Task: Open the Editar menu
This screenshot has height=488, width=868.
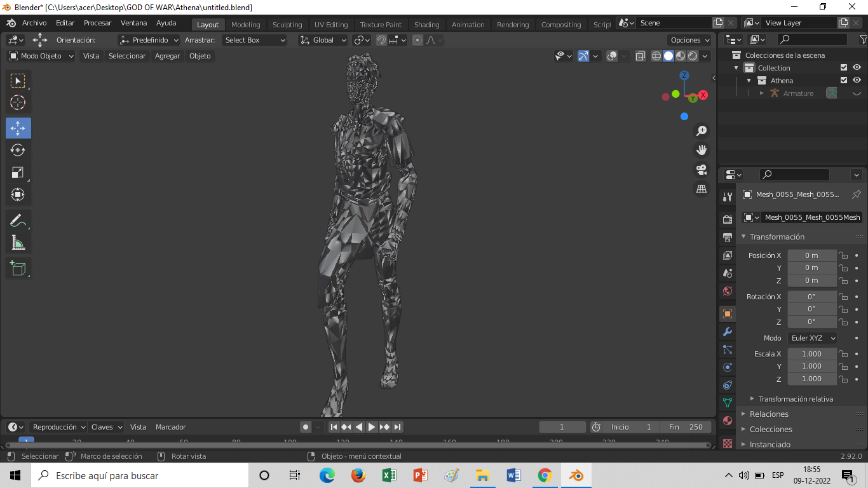Action: pos(65,23)
